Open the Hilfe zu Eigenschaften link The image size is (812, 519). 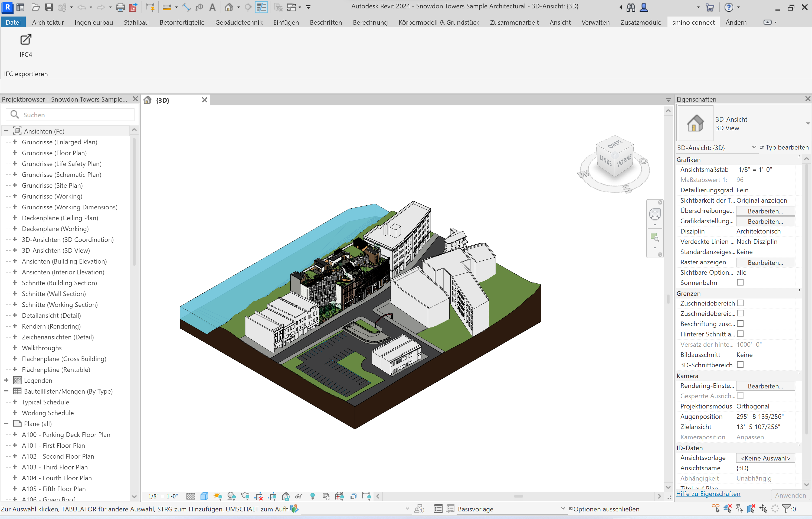708,494
